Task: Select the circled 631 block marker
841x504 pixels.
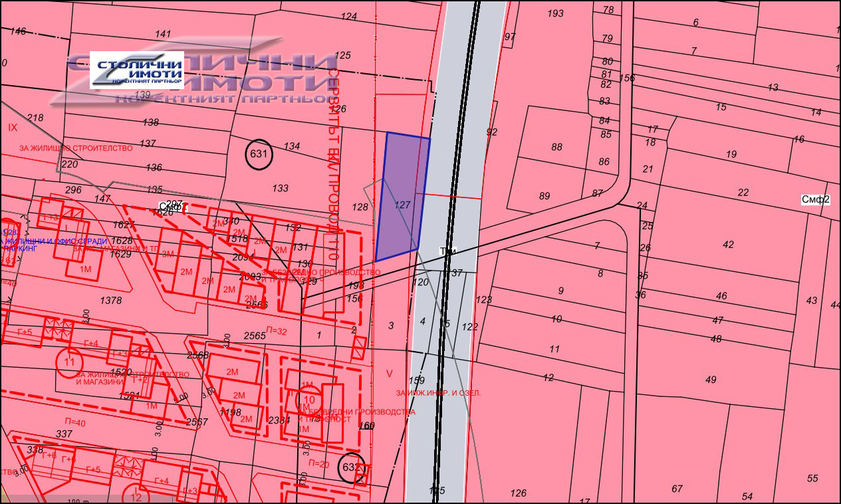Action: click(259, 155)
